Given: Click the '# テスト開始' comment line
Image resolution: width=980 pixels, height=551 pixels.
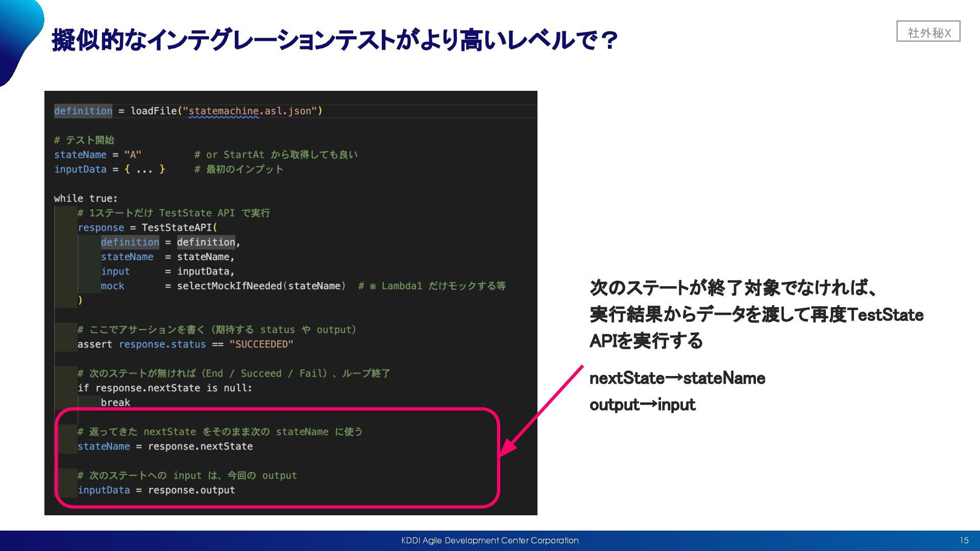Looking at the screenshot, I should [84, 140].
